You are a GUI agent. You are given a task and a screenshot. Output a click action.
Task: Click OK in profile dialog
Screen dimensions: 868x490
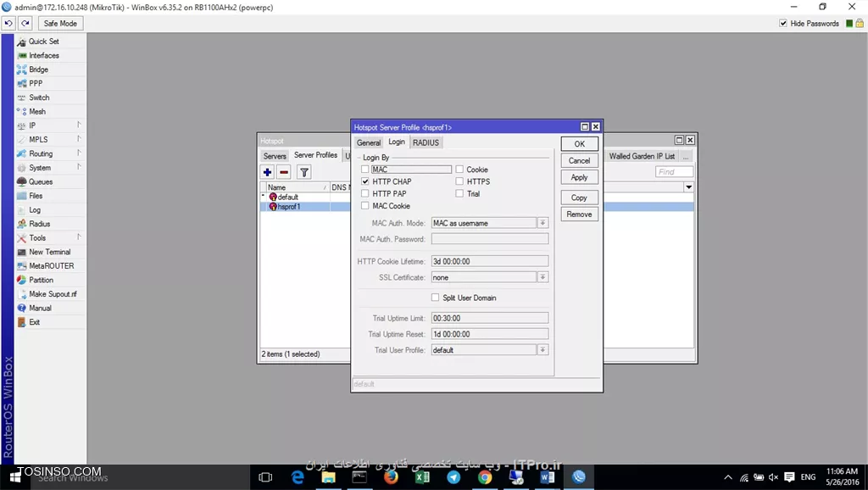579,144
